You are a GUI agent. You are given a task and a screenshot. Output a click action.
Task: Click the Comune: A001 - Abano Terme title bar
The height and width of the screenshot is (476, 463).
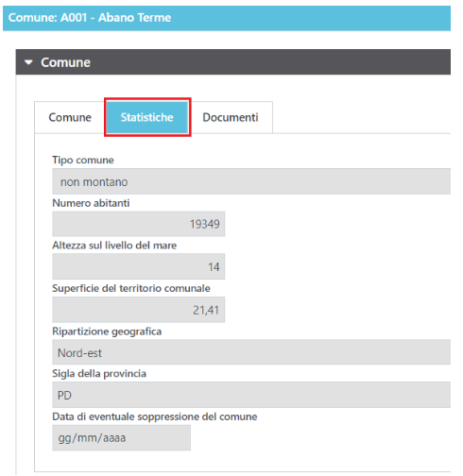[x=227, y=18]
